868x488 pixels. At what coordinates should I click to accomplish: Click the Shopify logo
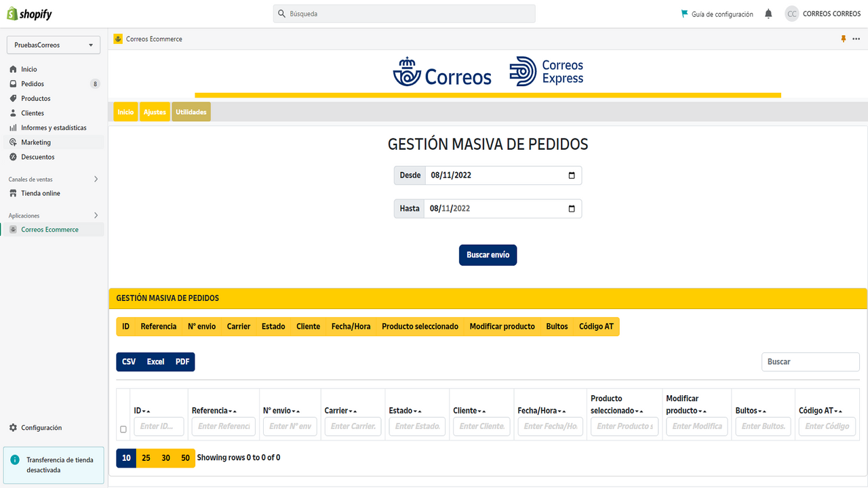tap(29, 14)
